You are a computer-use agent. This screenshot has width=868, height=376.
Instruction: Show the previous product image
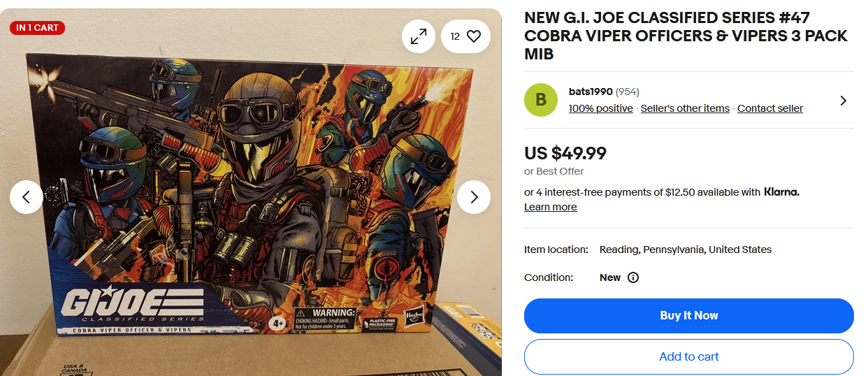[27, 197]
